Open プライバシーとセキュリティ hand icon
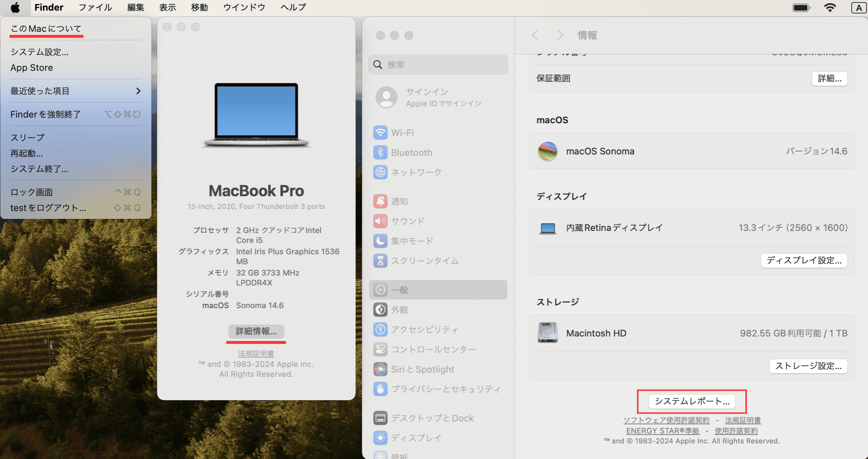 380,389
